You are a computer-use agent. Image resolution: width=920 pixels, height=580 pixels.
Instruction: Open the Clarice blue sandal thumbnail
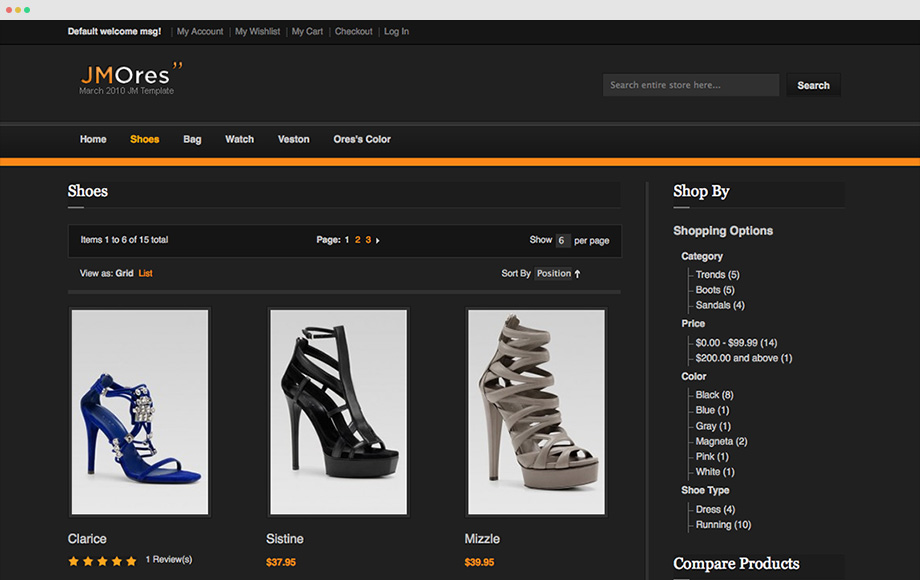pos(140,412)
